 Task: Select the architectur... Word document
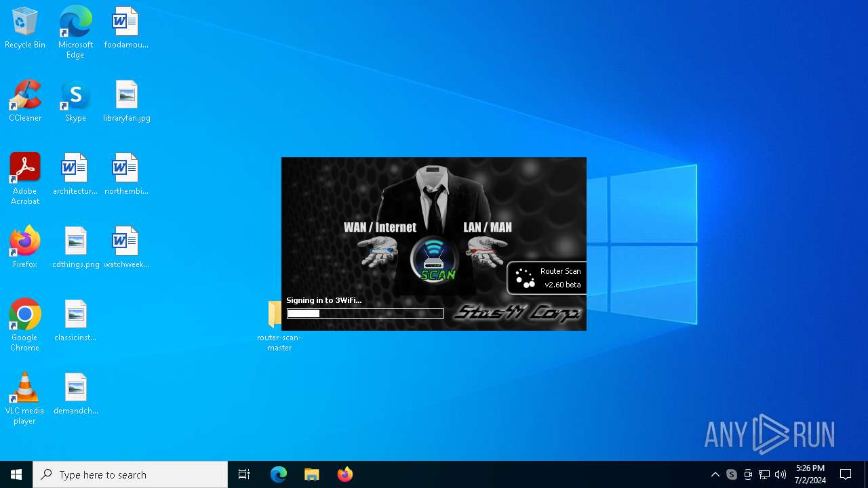tap(75, 174)
